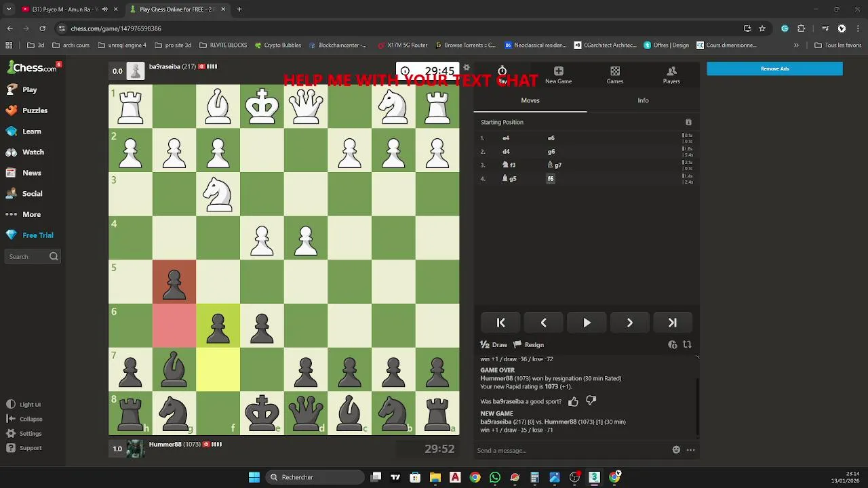This screenshot has width=868, height=488.
Task: Open Crypto Bubbles bookmark
Action: click(x=277, y=45)
